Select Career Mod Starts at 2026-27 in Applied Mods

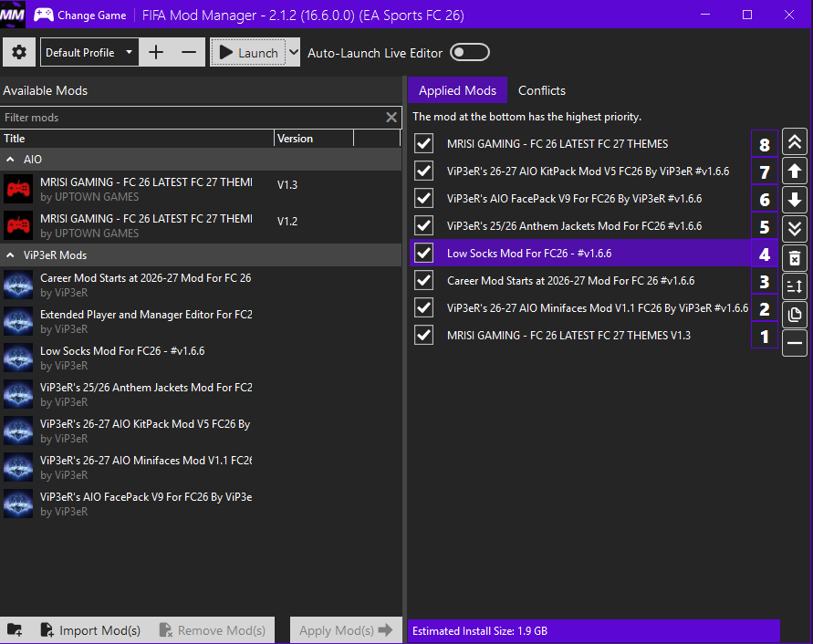click(x=571, y=281)
